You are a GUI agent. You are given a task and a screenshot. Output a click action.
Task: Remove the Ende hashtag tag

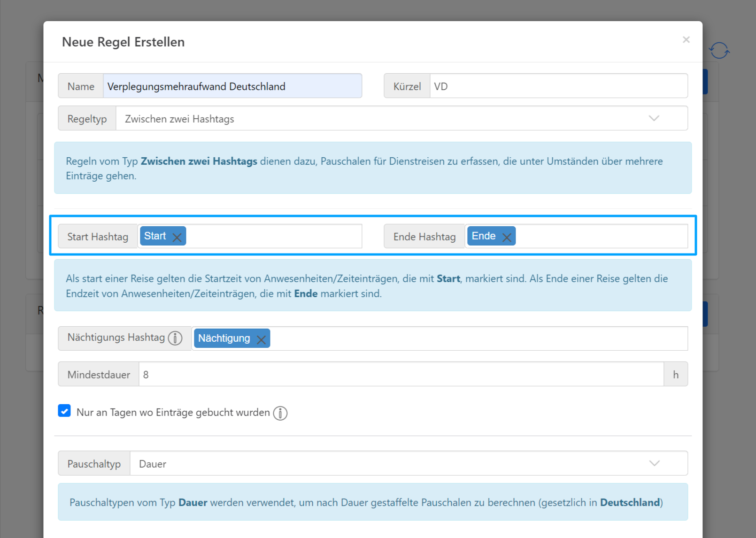[x=507, y=237]
